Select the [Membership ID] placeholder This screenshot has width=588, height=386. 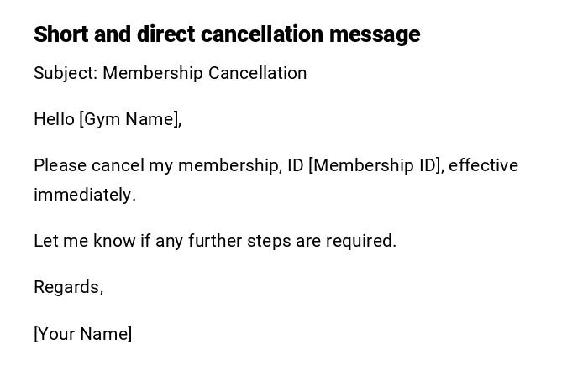point(375,165)
